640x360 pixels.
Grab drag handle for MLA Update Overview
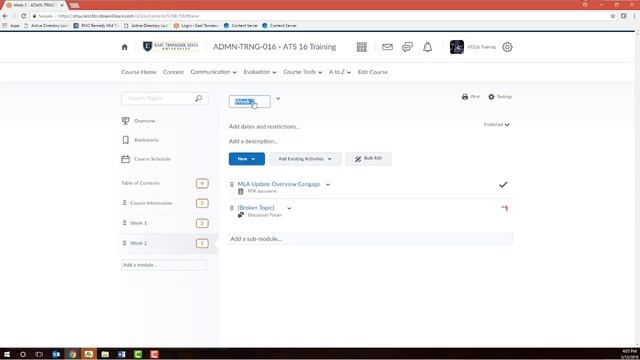(x=232, y=184)
